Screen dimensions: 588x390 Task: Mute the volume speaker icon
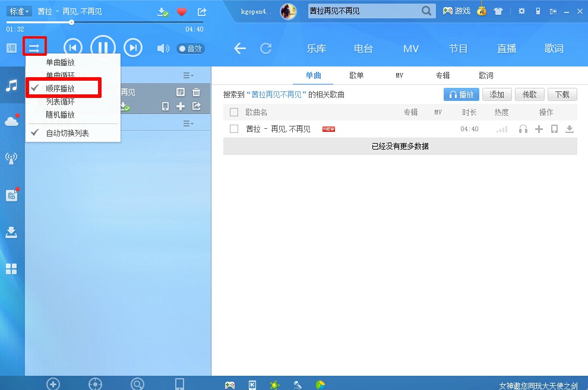coord(163,48)
